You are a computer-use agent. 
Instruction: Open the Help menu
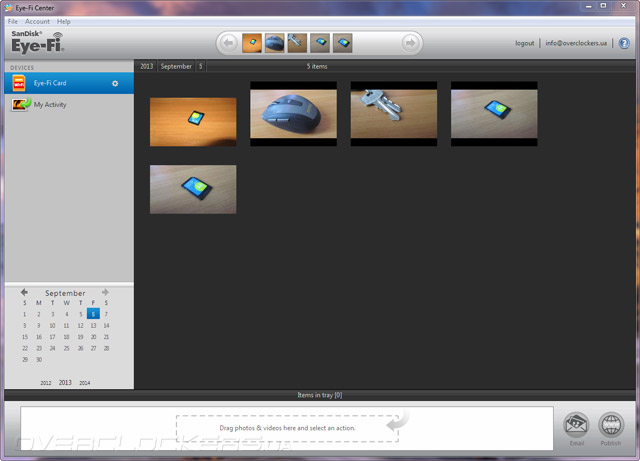click(63, 21)
